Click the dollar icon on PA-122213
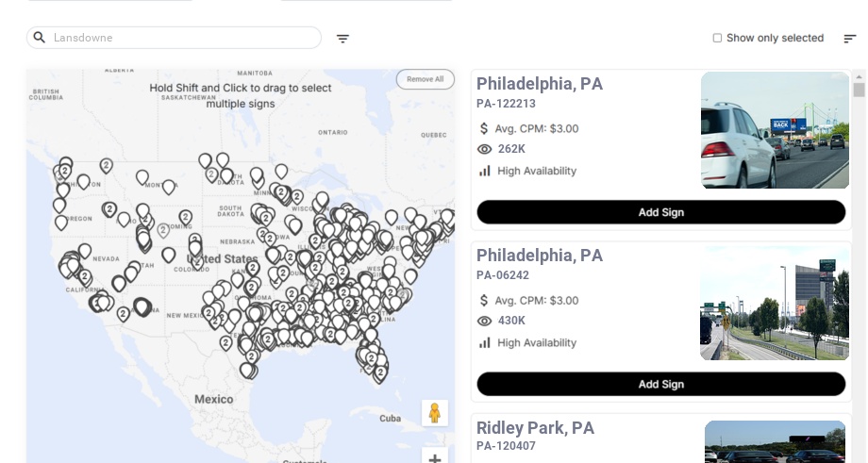This screenshot has width=868, height=463. 485,128
